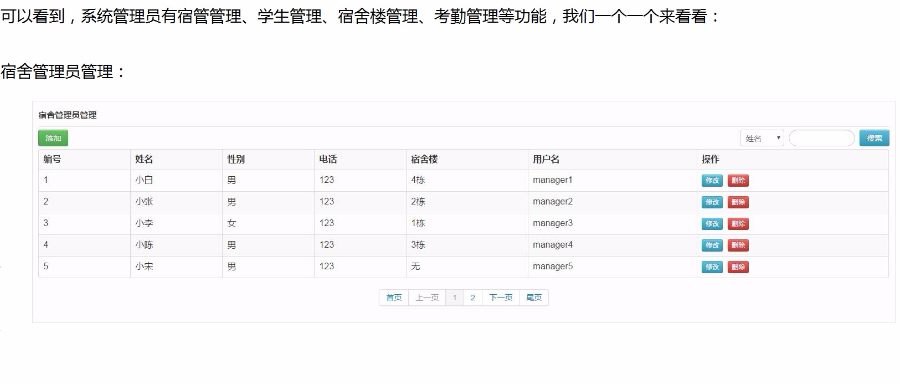The image size is (900, 384).
Task: Edit (修改) the manager2 row
Action: 712,202
